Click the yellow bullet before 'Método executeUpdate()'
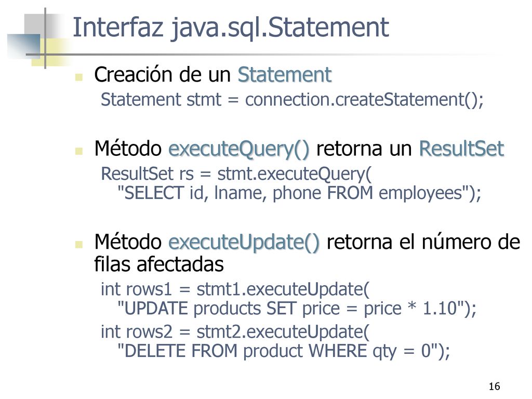This screenshot has height=399, width=532. pos(79,244)
